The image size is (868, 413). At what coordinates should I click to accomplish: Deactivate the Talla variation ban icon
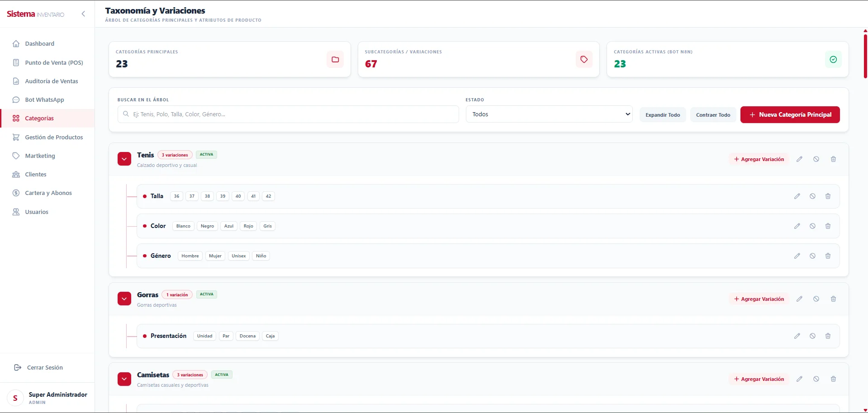pos(812,196)
